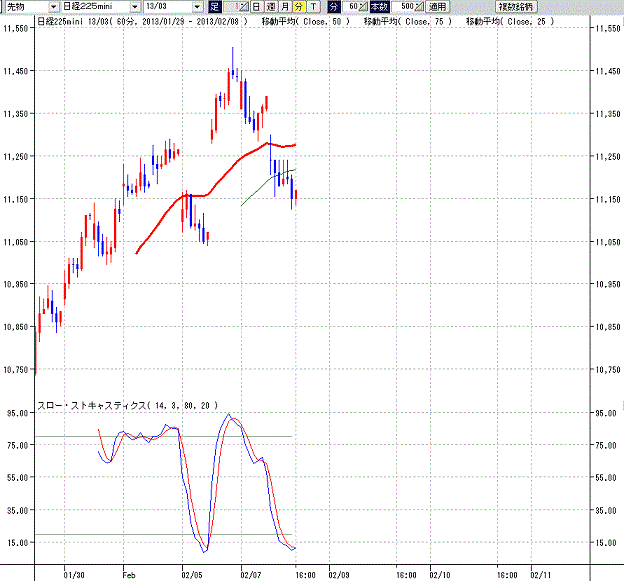Click the 足 label in toolbar

pyautogui.click(x=214, y=7)
